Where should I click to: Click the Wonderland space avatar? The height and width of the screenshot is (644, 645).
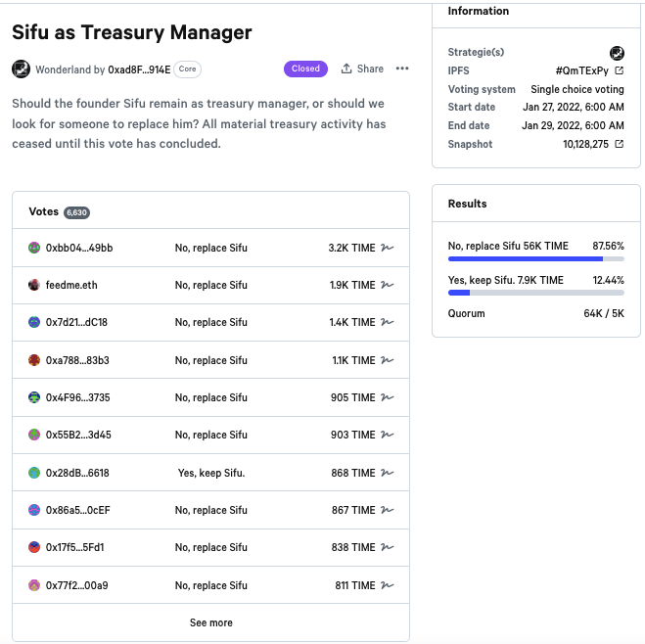21,69
